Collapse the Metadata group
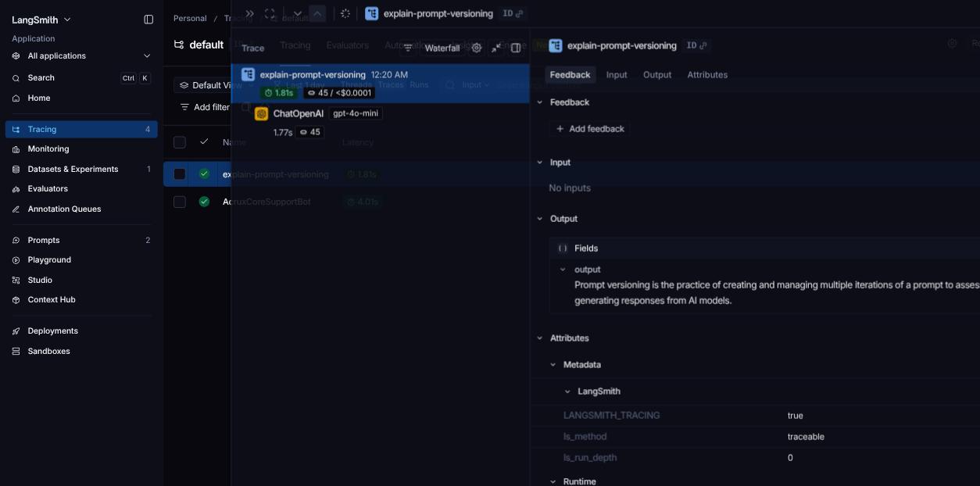Image resolution: width=980 pixels, height=486 pixels. point(553,365)
